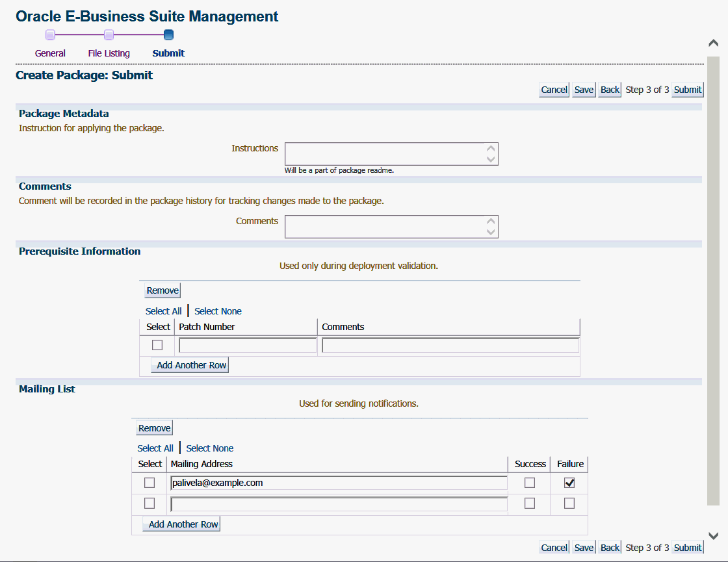
Task: Click the bottom Back button
Action: (610, 548)
